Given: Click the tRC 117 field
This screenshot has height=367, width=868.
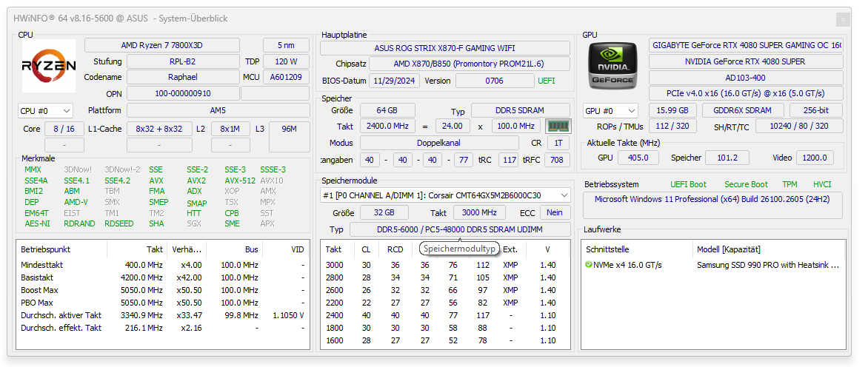Looking at the screenshot, I should [508, 161].
